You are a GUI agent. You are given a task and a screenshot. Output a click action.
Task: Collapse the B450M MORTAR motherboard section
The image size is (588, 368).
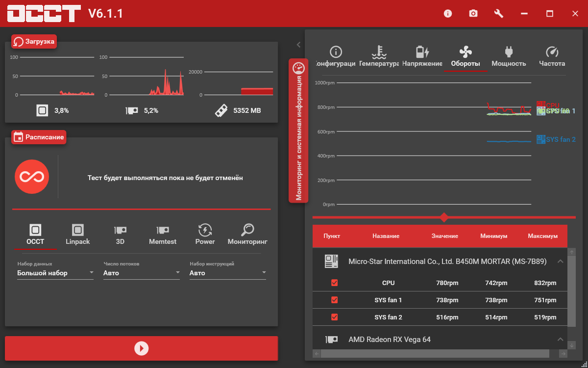coord(560,262)
